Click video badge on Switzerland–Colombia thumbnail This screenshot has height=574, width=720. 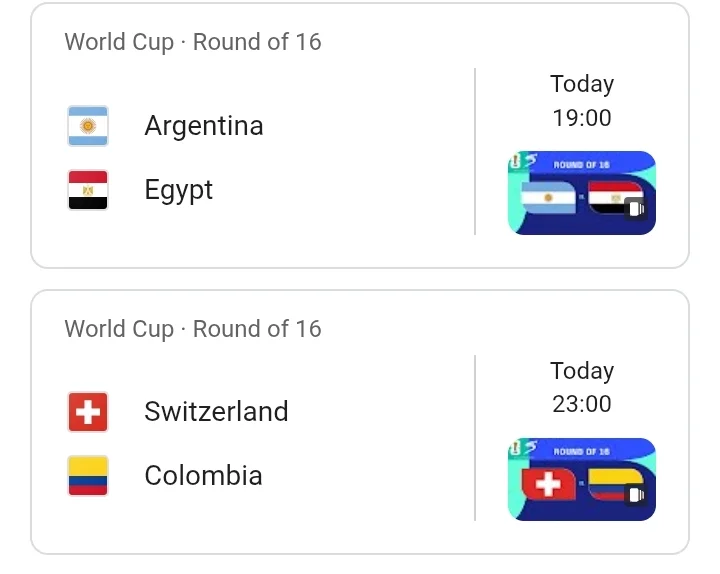(636, 495)
